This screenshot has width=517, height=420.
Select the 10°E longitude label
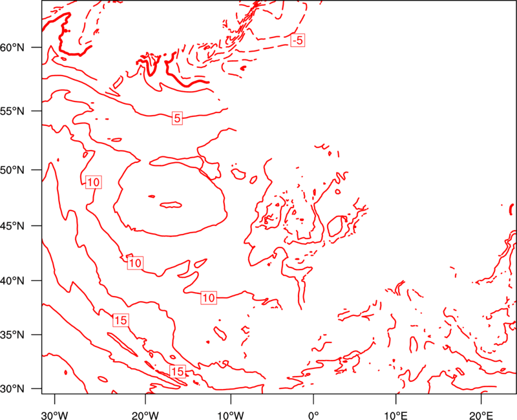[396, 415]
